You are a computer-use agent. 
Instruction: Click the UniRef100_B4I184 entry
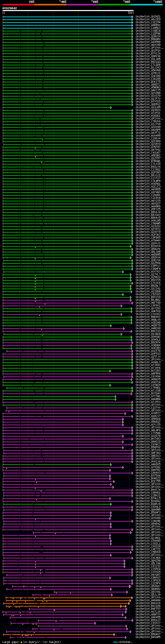[148, 606]
